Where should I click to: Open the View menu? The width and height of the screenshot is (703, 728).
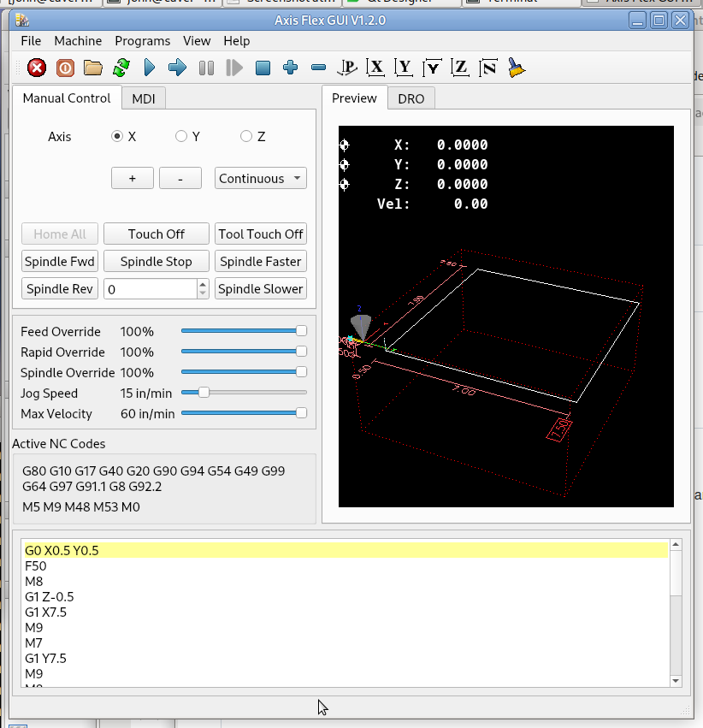coord(197,41)
